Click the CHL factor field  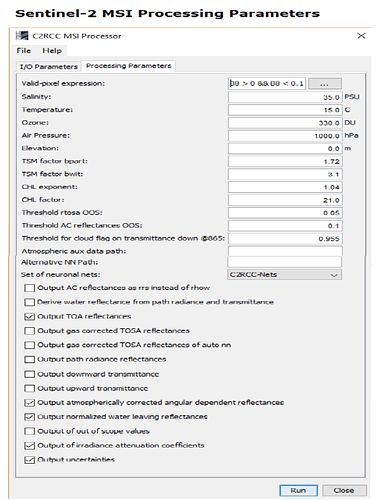click(285, 200)
